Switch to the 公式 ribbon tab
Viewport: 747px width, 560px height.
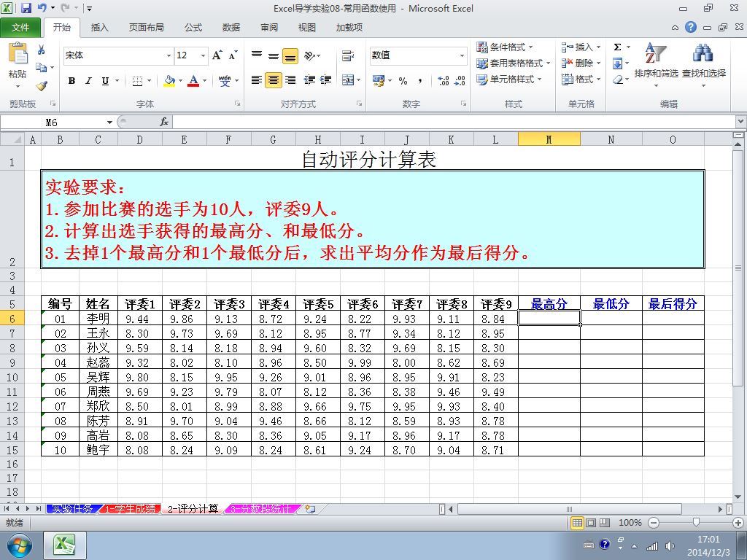click(x=193, y=28)
